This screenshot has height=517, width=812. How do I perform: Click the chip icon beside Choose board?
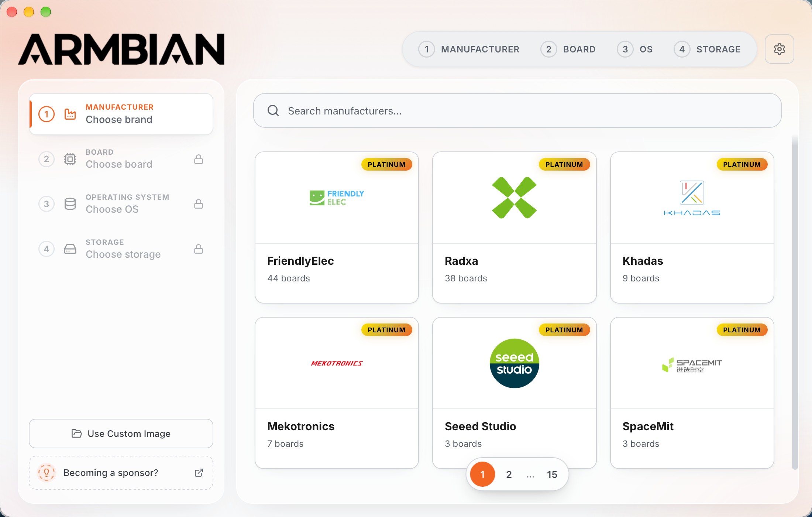[70, 159]
